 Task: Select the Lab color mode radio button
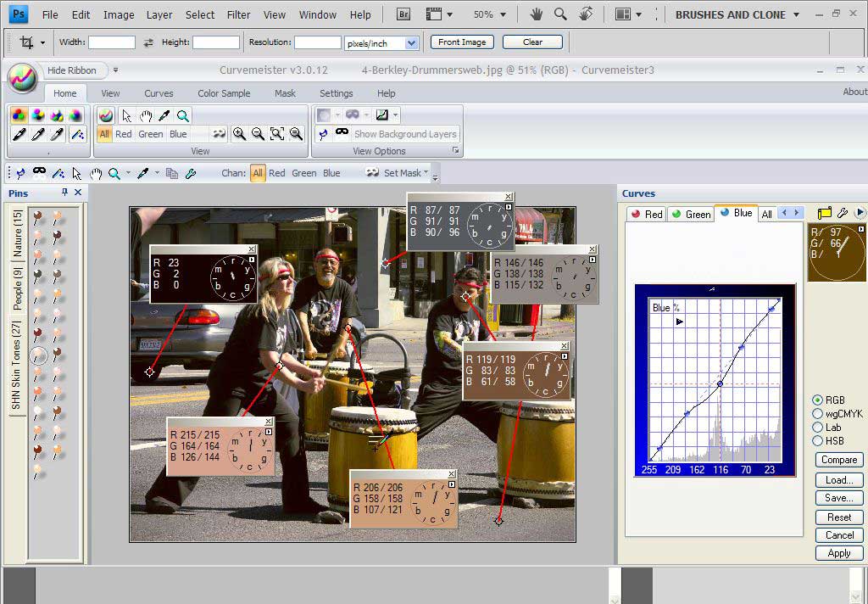[818, 428]
